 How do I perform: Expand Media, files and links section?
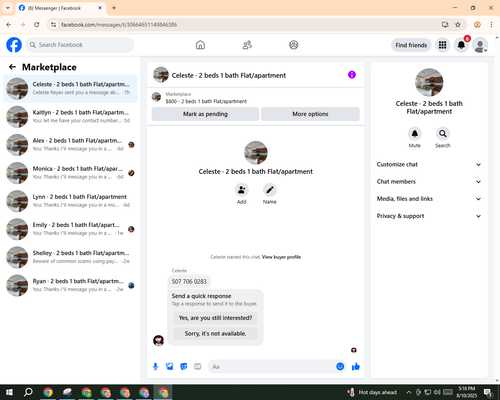429,199
